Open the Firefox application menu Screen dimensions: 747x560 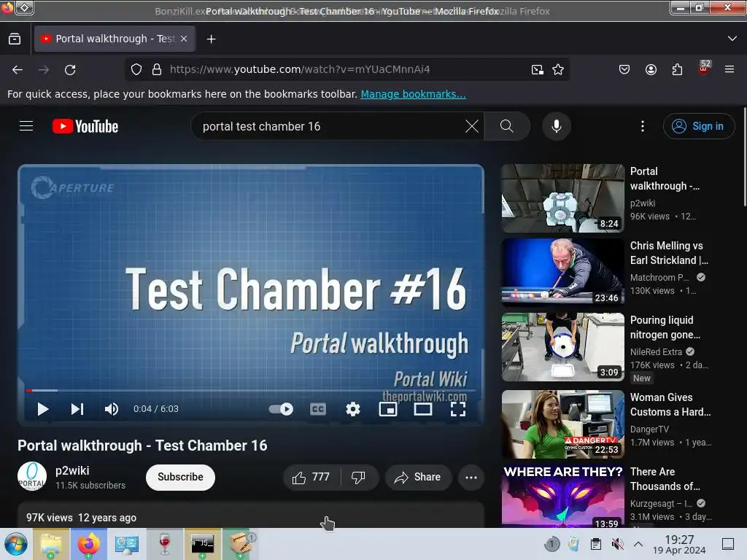729,69
